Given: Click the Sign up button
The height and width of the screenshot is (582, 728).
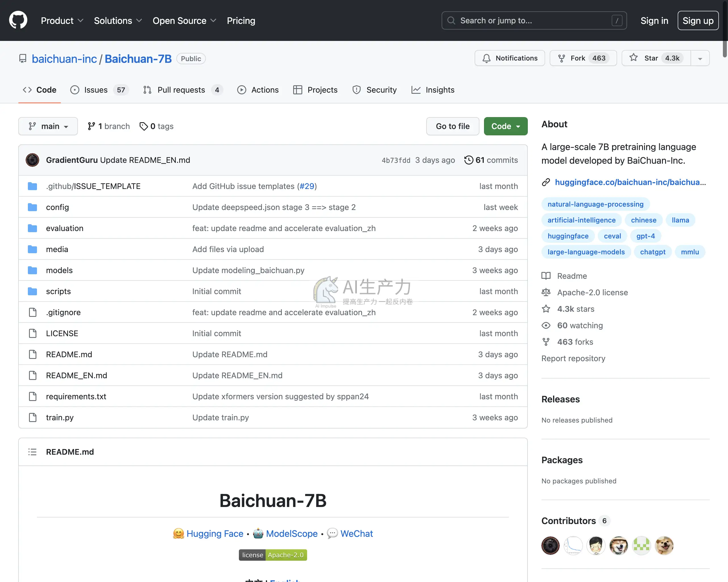Looking at the screenshot, I should pos(698,20).
